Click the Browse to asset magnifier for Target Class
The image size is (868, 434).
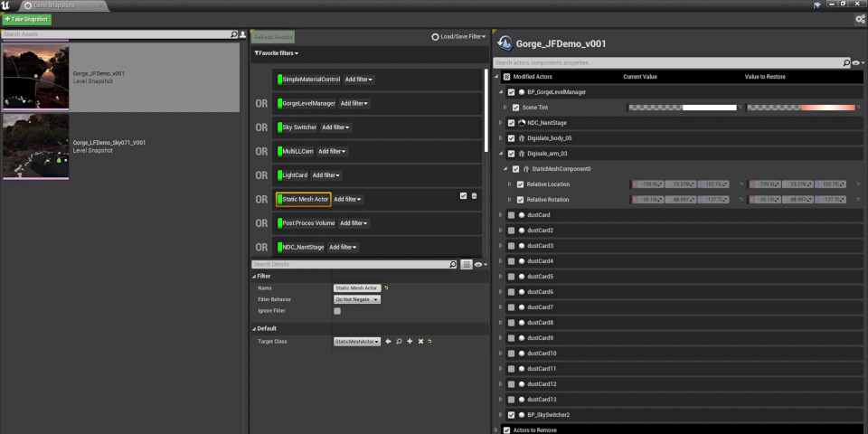399,341
